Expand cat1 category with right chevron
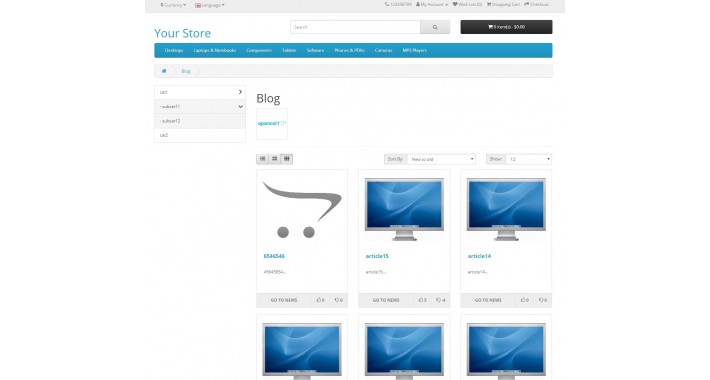The width and height of the screenshot is (710, 380). pyautogui.click(x=240, y=92)
